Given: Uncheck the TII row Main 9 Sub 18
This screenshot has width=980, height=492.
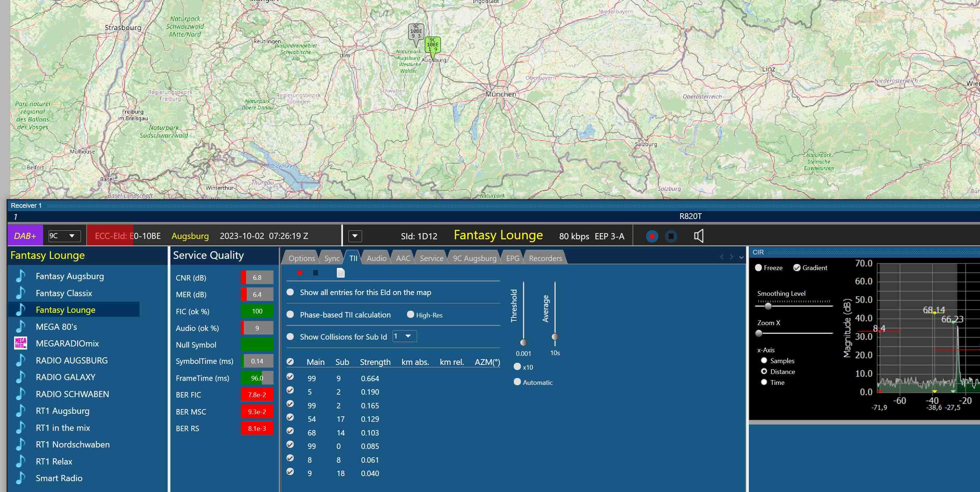Looking at the screenshot, I should coord(290,471).
